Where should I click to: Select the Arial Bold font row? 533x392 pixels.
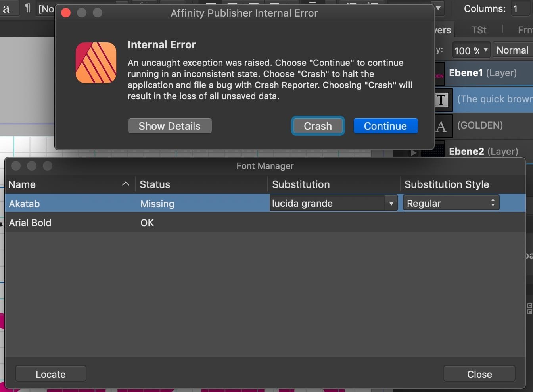[x=79, y=223]
